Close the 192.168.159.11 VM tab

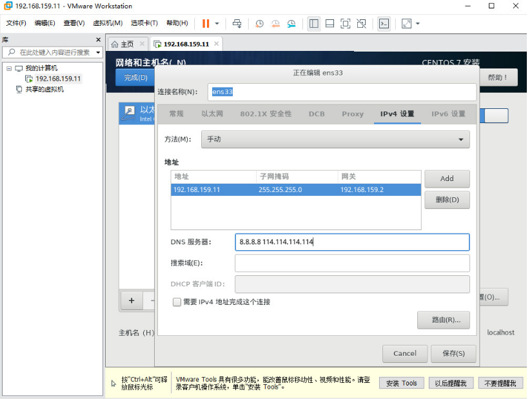tap(216, 44)
